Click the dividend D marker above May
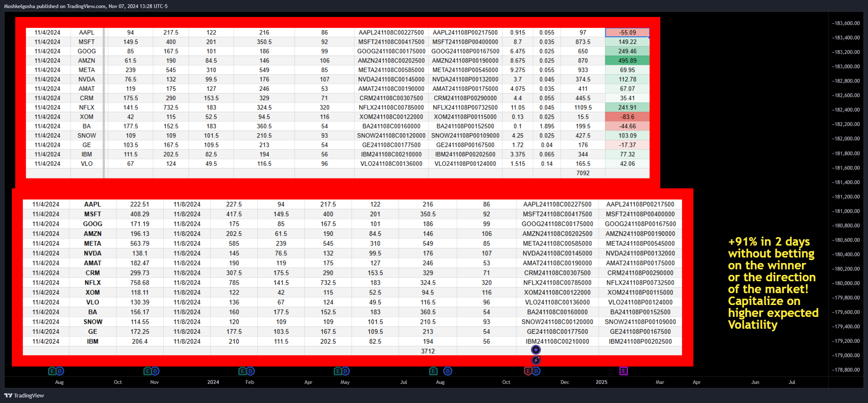 (345, 371)
